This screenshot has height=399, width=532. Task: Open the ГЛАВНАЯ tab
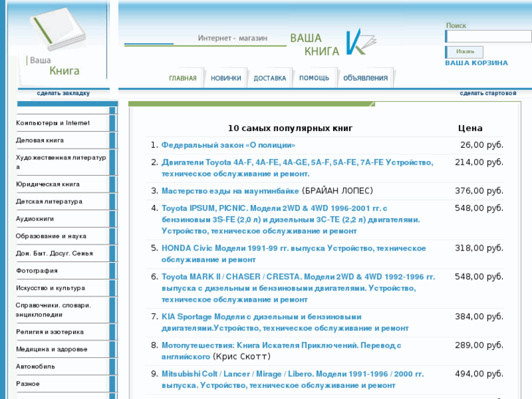tap(182, 78)
